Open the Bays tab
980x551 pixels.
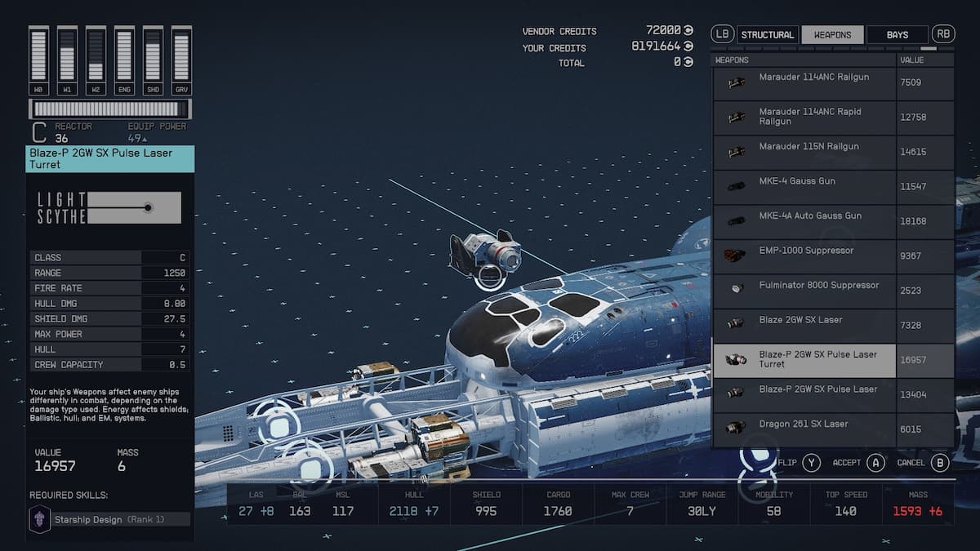[x=897, y=34]
